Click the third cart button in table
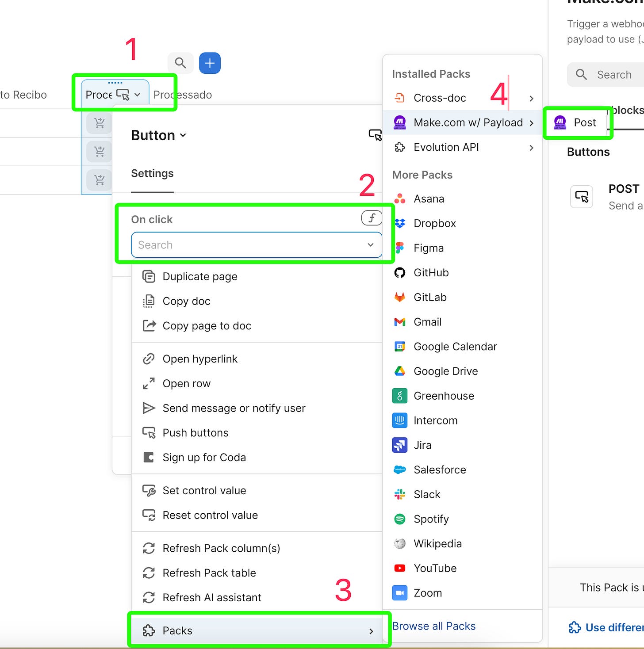Viewport: 644px width, 649px height. (100, 180)
